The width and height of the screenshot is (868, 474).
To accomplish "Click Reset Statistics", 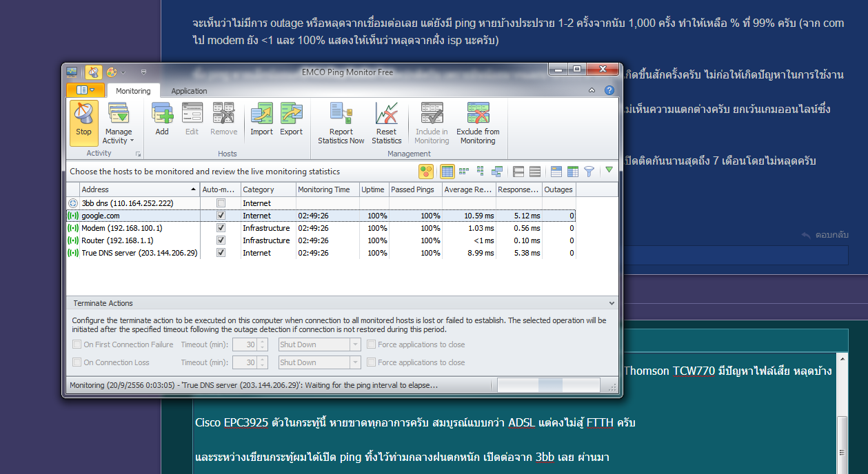I will pos(387,123).
